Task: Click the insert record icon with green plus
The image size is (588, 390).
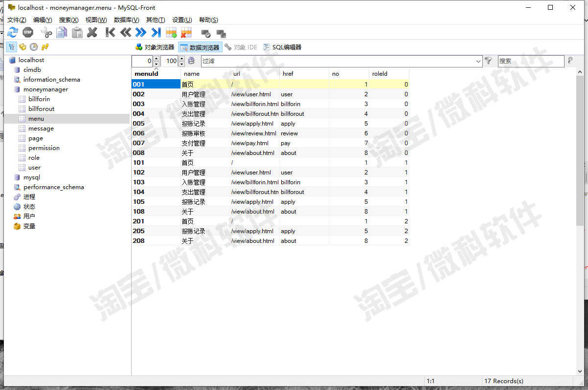Action: coord(171,33)
